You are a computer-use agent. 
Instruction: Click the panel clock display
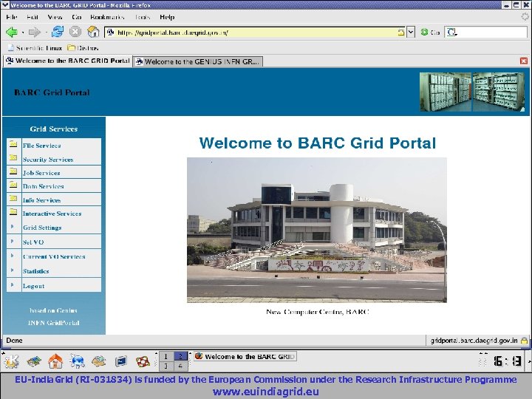(x=507, y=361)
